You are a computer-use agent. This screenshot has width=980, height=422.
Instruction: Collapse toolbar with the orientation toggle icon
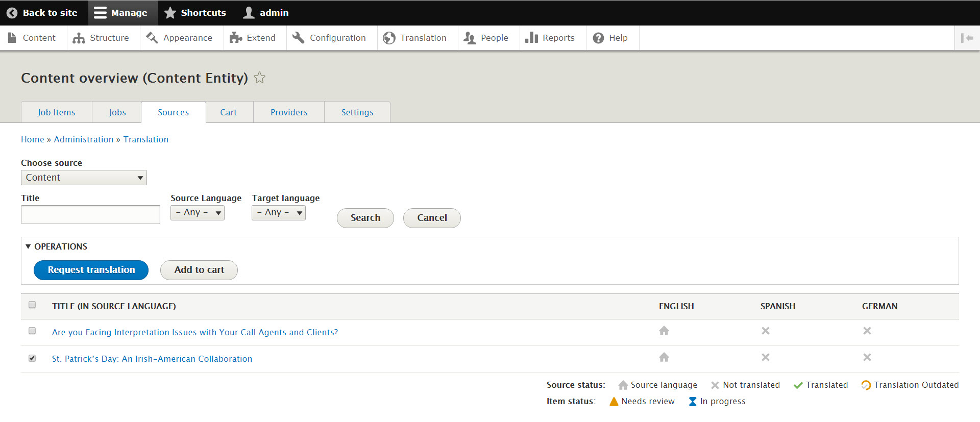click(967, 38)
